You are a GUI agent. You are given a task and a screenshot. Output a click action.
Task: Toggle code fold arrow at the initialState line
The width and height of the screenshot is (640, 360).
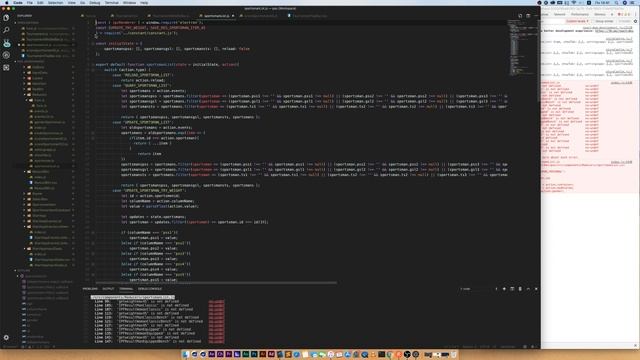(x=93, y=43)
